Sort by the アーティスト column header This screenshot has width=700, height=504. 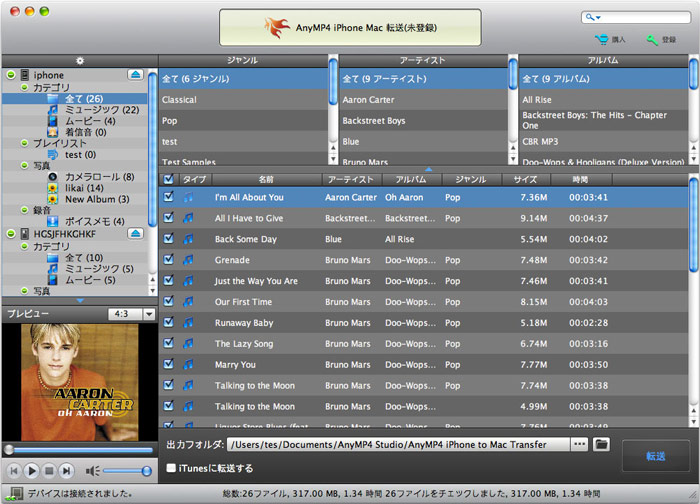[350, 179]
